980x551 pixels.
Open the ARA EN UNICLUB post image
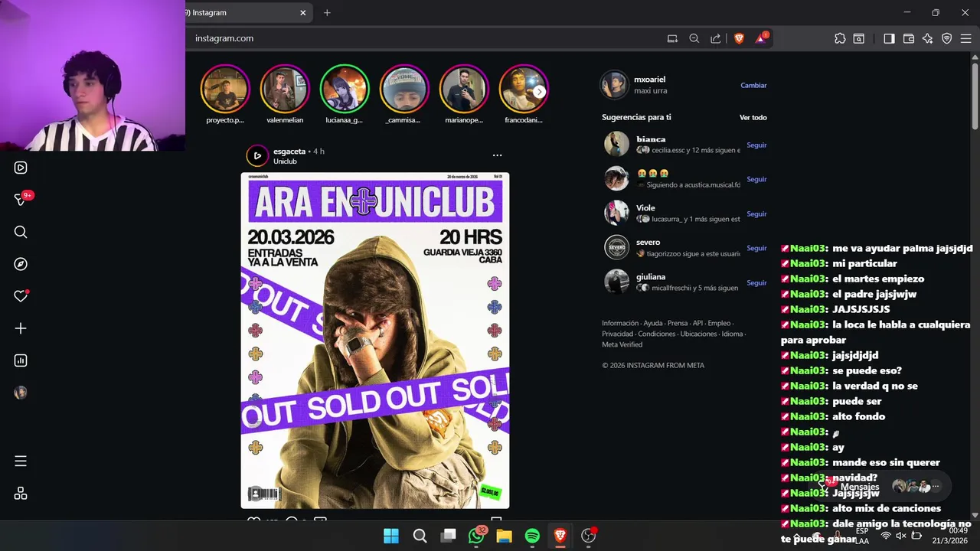pos(375,341)
